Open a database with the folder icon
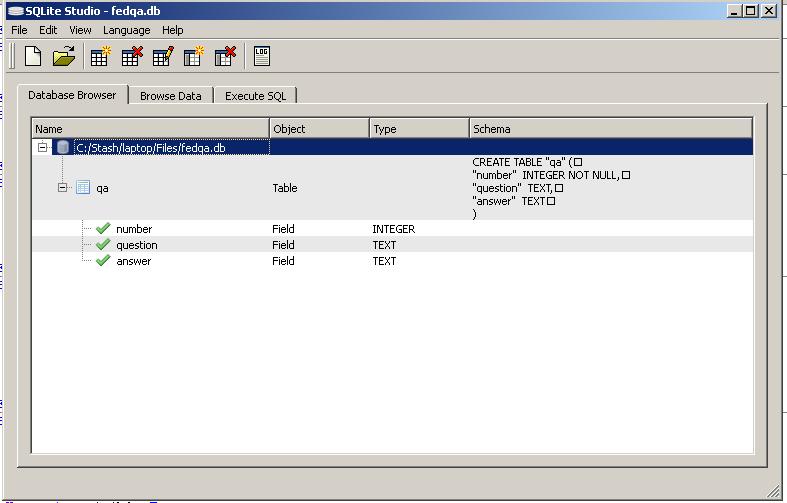Image resolution: width=787 pixels, height=503 pixels. 64,56
